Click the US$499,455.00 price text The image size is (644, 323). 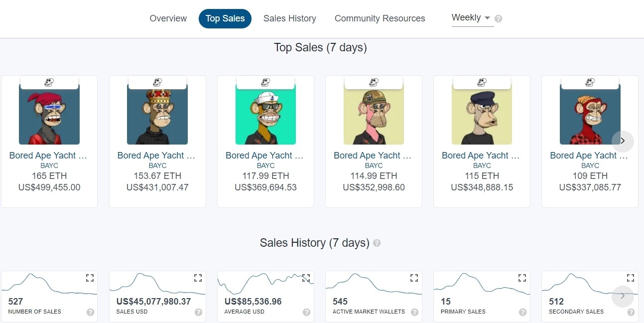point(49,187)
